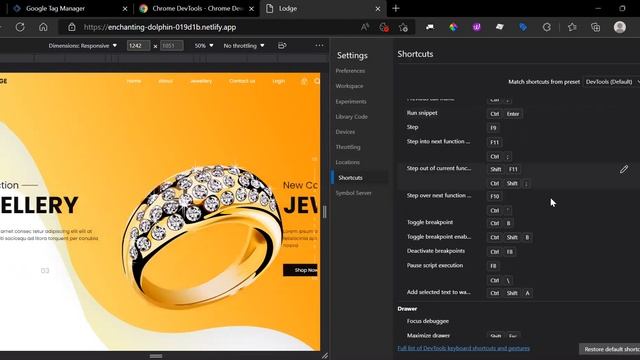Image resolution: width=640 pixels, height=360 pixels.
Task: Open the Experiments settings section
Action: coord(351,102)
